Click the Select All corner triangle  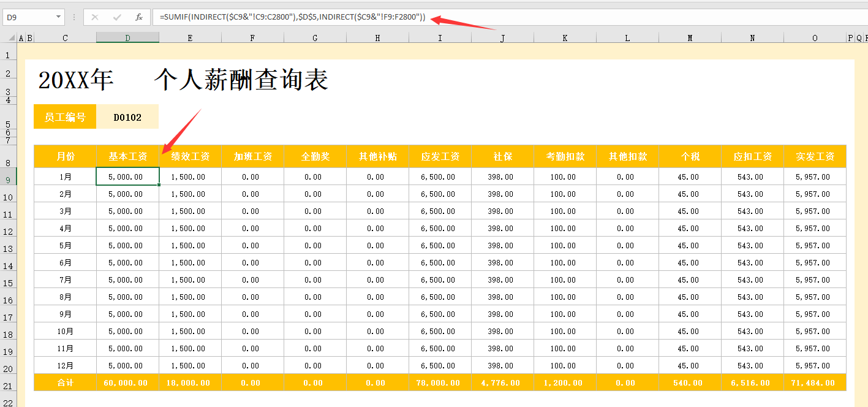(x=12, y=38)
